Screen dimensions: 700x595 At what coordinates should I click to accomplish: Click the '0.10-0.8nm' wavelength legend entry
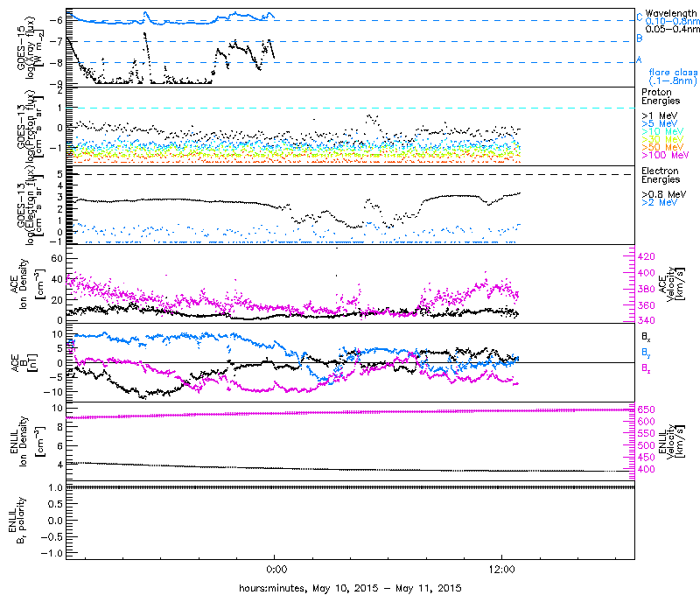672,21
